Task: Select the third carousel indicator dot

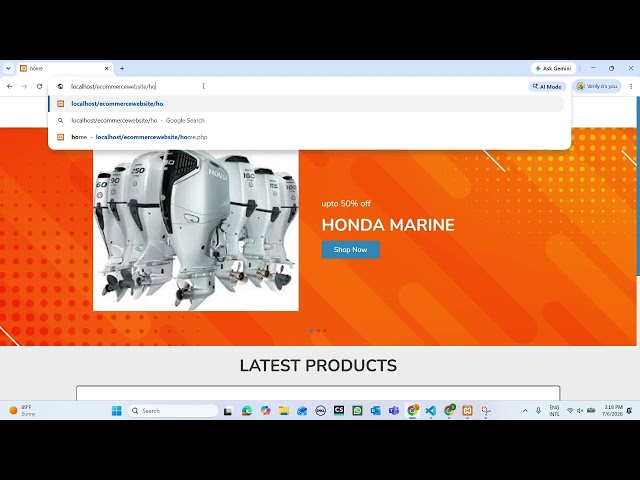Action: pos(325,330)
